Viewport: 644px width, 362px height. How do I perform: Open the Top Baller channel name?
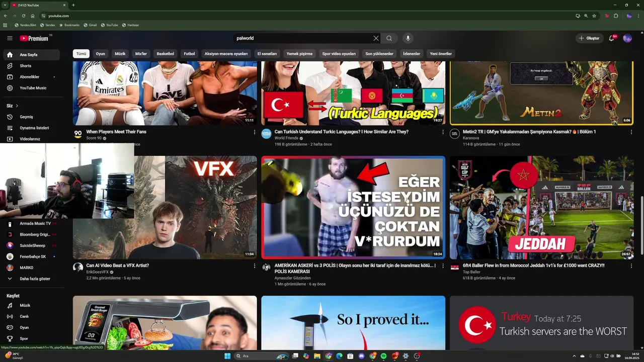pos(471,272)
